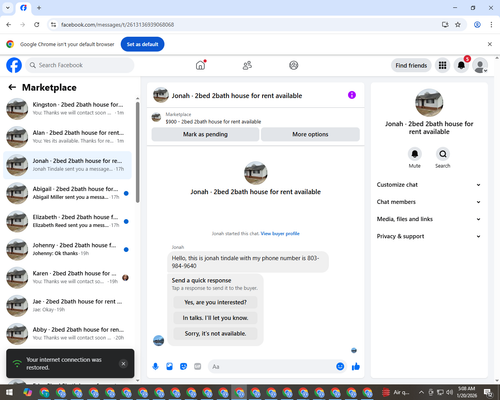
Task: Open the Kingston conversation
Action: pyautogui.click(x=67, y=109)
